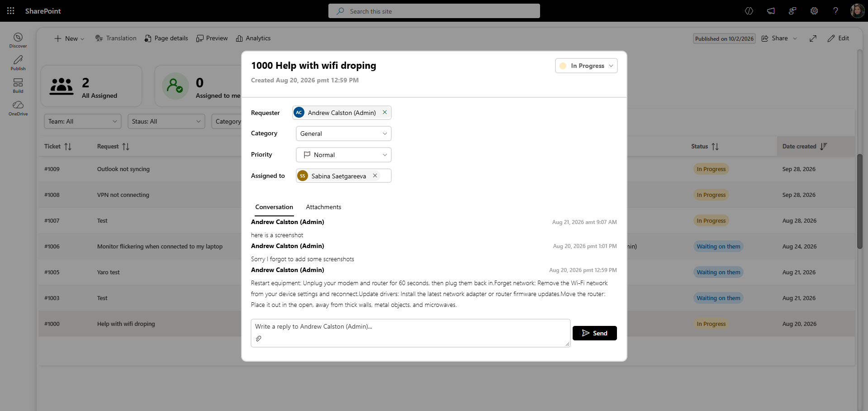Click the paperclip attach icon in reply box
The width and height of the screenshot is (868, 411).
coord(259,339)
